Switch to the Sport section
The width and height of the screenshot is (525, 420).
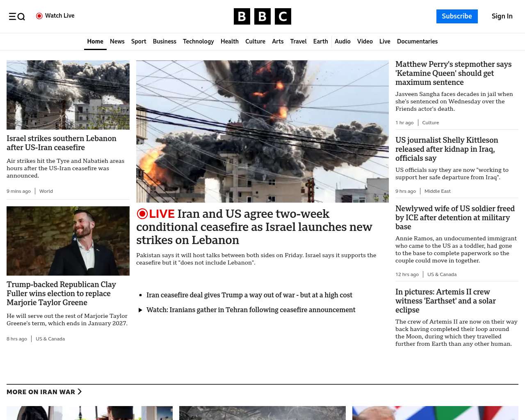[x=139, y=41]
